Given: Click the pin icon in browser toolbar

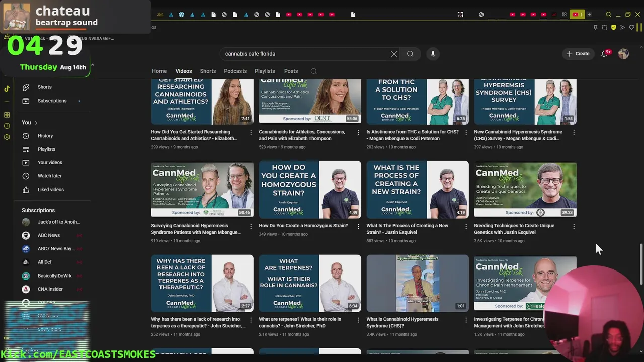Looking at the screenshot, I should tap(595, 27).
